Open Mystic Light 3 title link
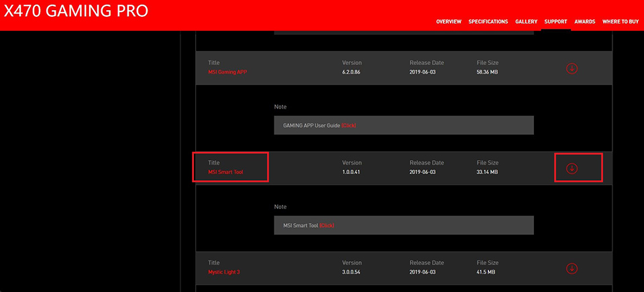 (224, 273)
